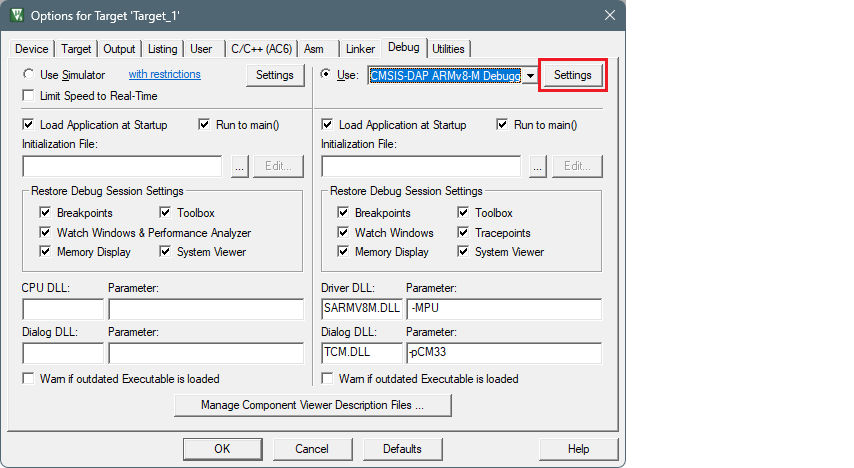Click the Keil uVision title bar icon
The height and width of the screenshot is (468, 854).
pos(16,15)
